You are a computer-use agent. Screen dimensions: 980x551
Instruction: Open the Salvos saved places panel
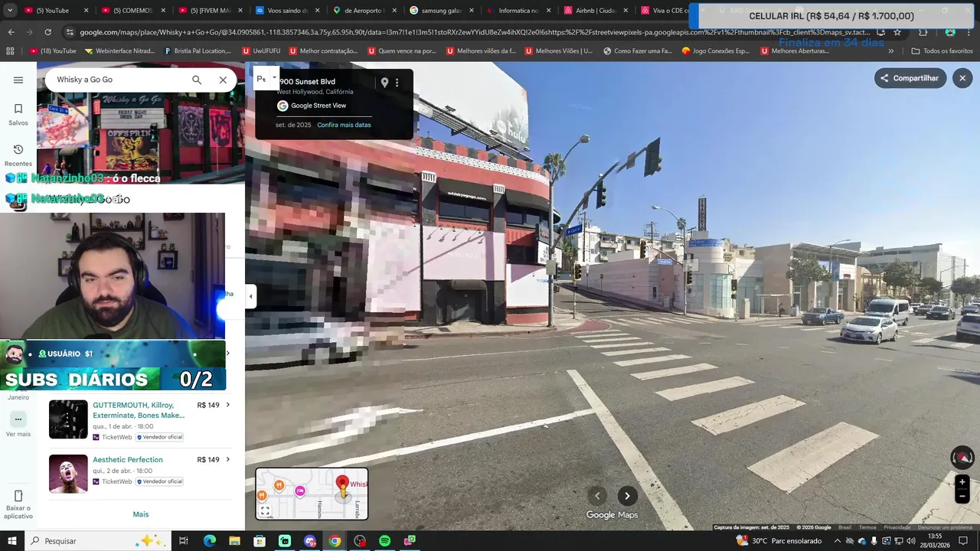[18, 114]
